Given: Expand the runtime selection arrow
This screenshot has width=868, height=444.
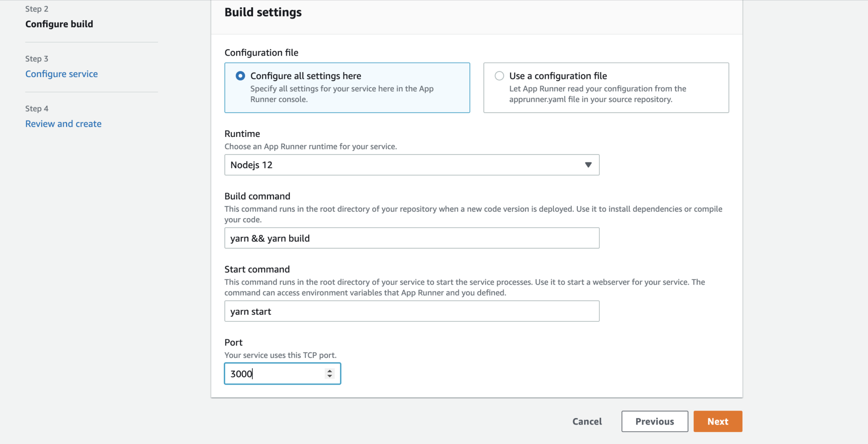Looking at the screenshot, I should click(x=588, y=165).
